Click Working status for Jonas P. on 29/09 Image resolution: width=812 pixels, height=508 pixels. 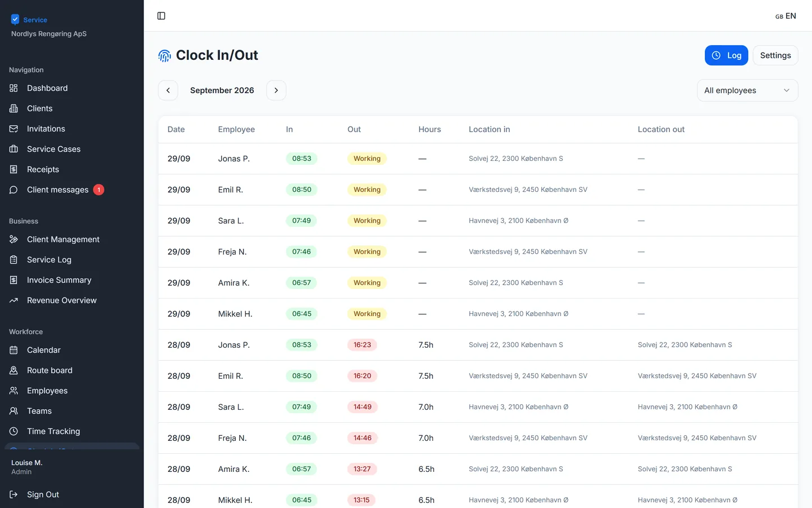367,159
